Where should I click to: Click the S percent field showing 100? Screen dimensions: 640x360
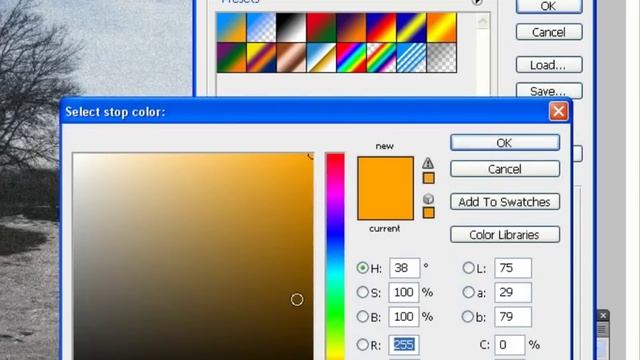(x=404, y=293)
